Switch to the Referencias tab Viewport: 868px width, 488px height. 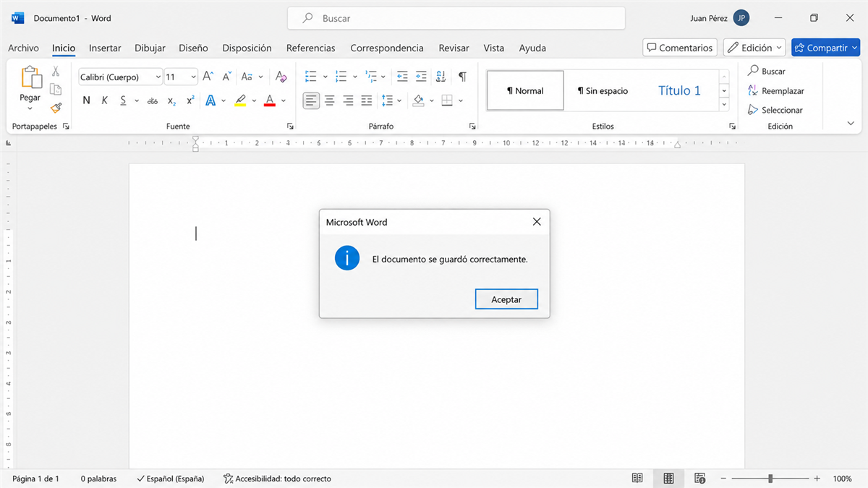click(311, 48)
